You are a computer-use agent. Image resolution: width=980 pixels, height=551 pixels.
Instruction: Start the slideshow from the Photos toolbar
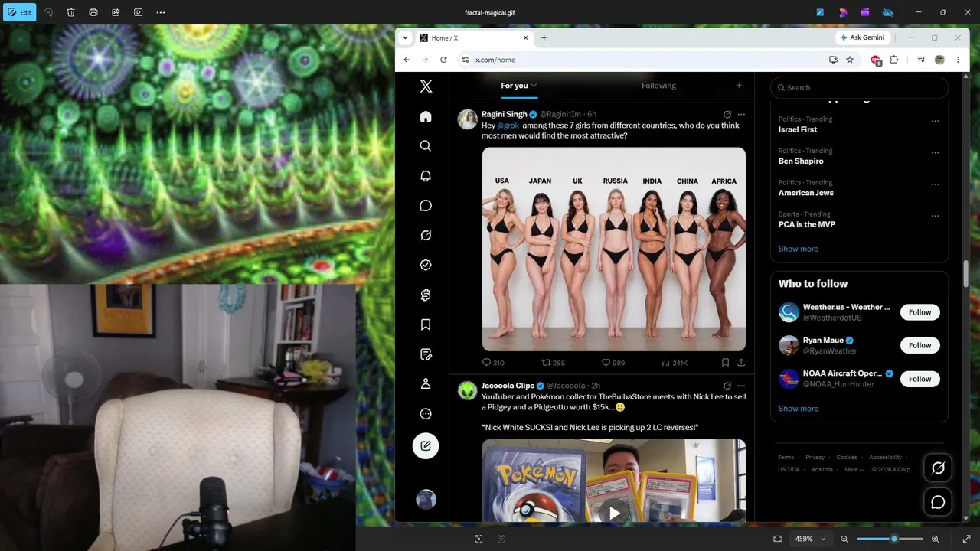pos(139,12)
